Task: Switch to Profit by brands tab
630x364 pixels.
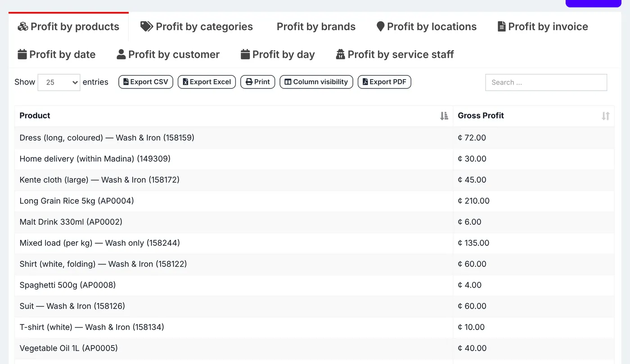Action: (x=316, y=27)
